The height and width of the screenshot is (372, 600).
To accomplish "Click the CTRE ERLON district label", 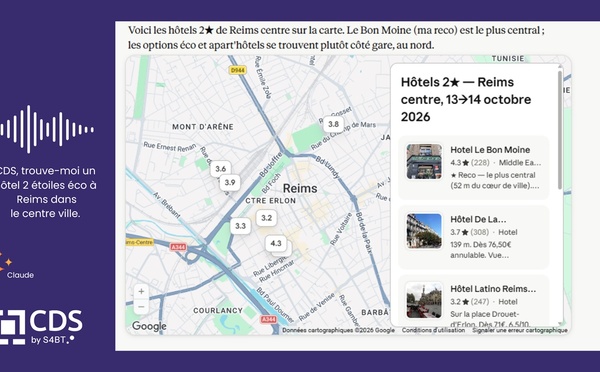I will click(x=271, y=201).
